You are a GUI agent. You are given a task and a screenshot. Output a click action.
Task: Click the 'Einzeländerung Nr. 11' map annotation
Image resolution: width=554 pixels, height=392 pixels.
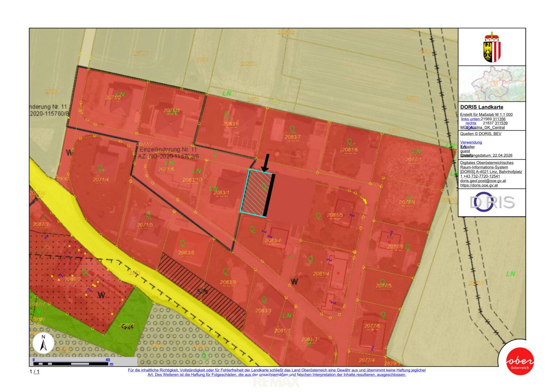click(168, 150)
